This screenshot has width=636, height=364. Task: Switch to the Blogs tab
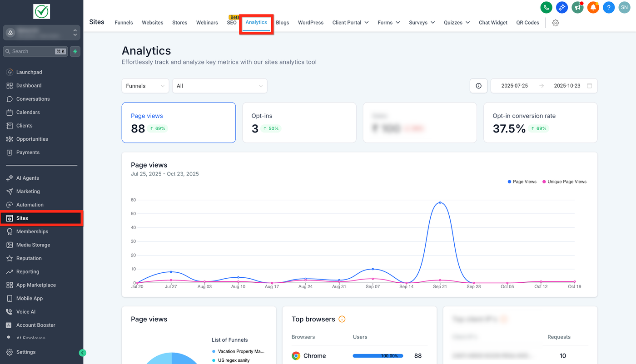coord(282,23)
